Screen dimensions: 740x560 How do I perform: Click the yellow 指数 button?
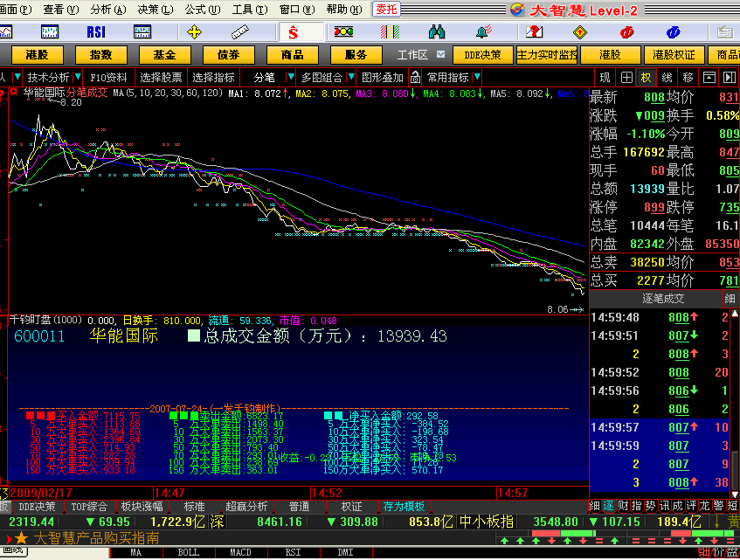pos(100,55)
